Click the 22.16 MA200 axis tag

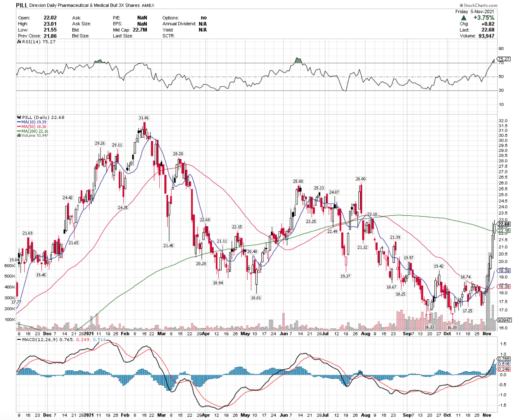tap(504, 230)
